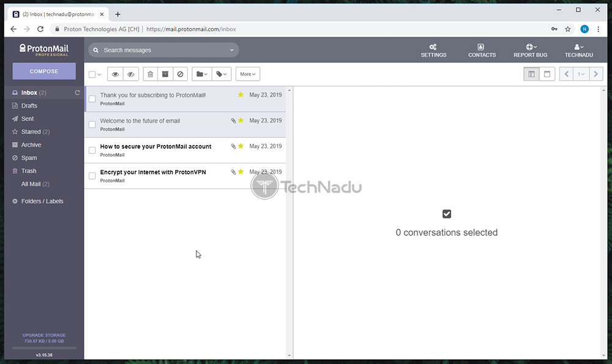This screenshot has height=364, width=612.
Task: Click the search magnifier icon
Action: coord(95,50)
